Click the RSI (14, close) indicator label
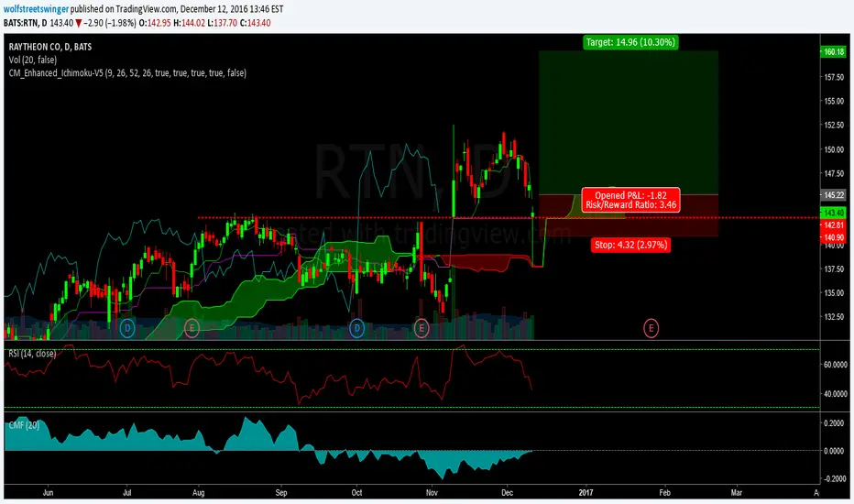Image resolution: width=854 pixels, height=504 pixels. pyautogui.click(x=32, y=354)
